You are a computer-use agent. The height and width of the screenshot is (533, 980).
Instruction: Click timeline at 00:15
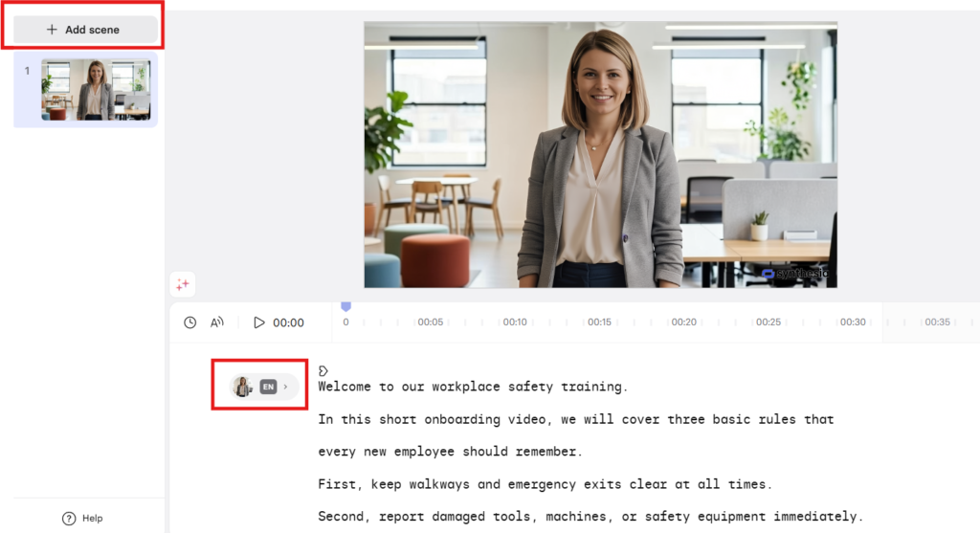click(x=599, y=322)
